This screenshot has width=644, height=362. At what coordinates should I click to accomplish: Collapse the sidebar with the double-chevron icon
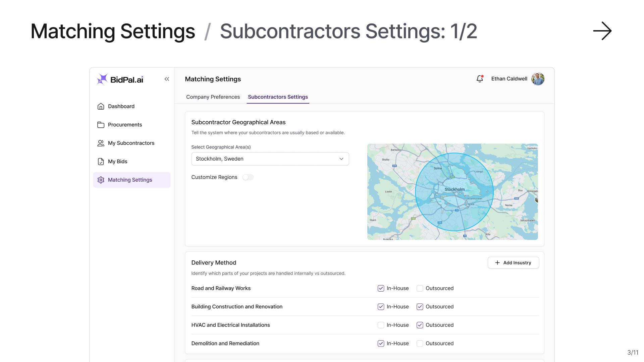(x=167, y=79)
